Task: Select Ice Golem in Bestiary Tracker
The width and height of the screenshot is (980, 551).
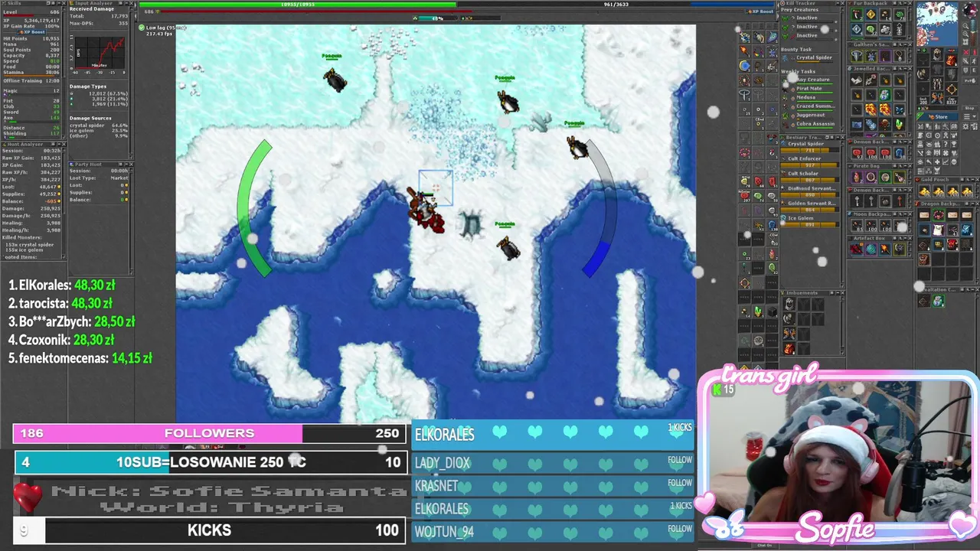Action: (801, 218)
